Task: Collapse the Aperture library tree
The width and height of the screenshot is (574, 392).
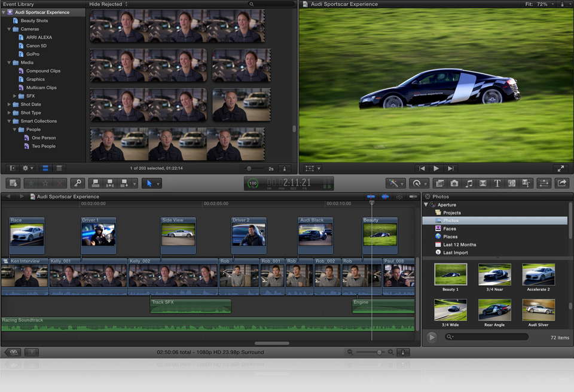Action: coord(426,204)
